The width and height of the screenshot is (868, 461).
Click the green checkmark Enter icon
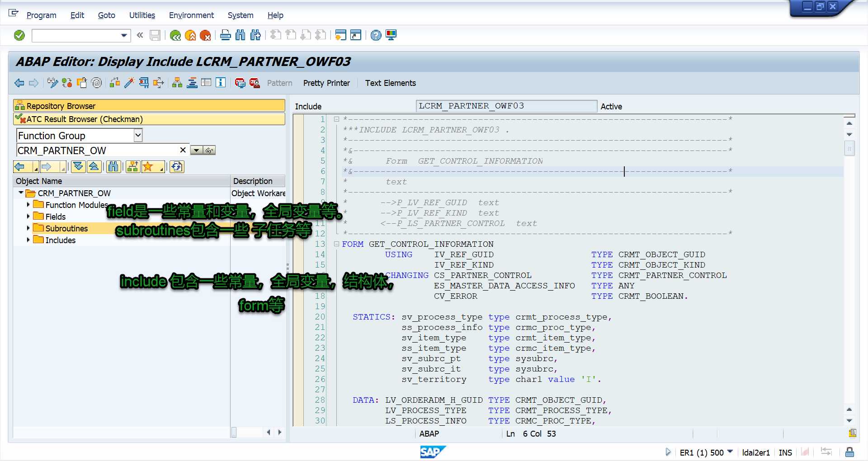19,35
